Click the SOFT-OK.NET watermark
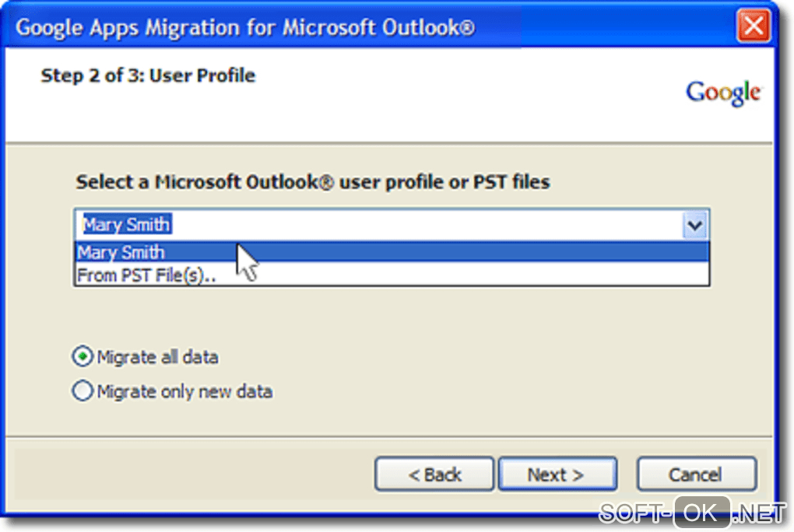Viewport: 794px width, 532px height. tap(691, 513)
